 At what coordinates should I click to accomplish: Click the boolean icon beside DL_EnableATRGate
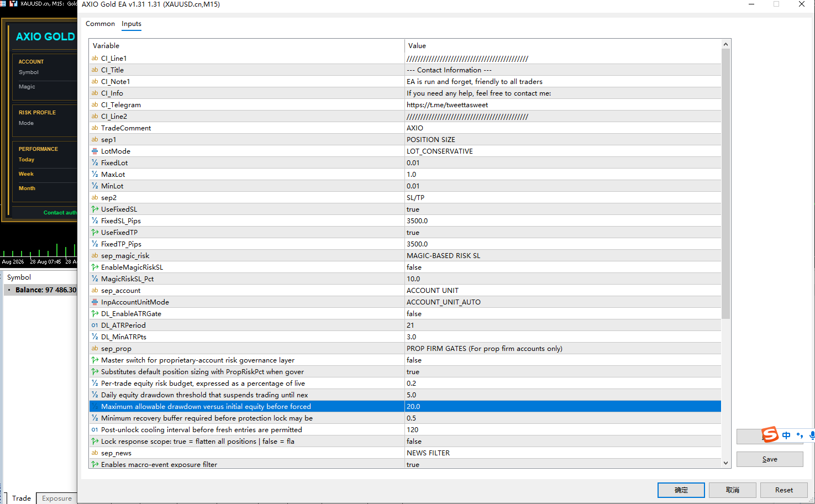click(95, 313)
